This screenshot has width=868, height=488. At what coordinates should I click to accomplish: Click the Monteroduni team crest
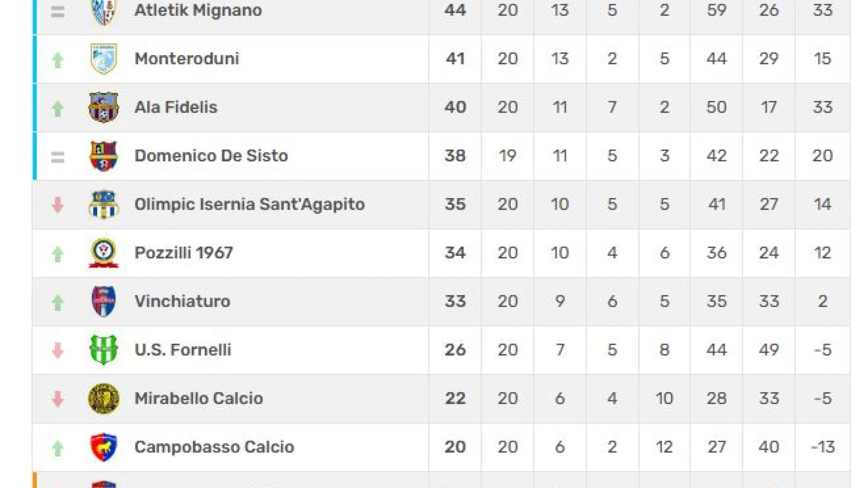coord(104,59)
